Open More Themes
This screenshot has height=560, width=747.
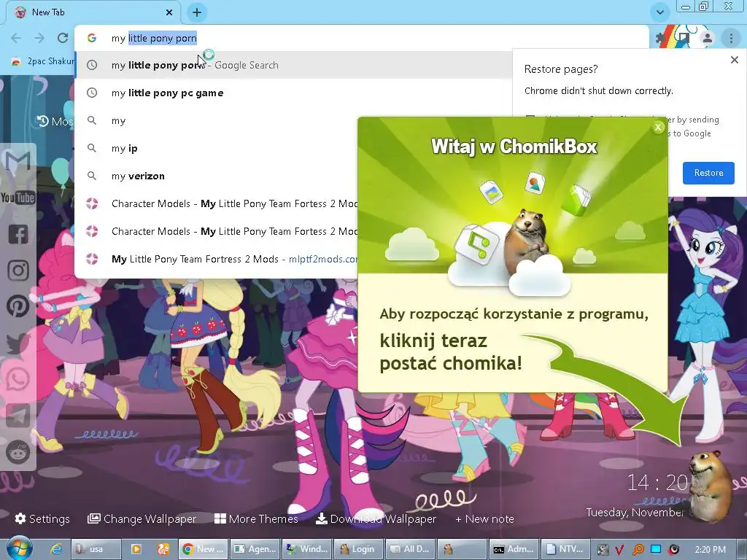click(x=256, y=518)
